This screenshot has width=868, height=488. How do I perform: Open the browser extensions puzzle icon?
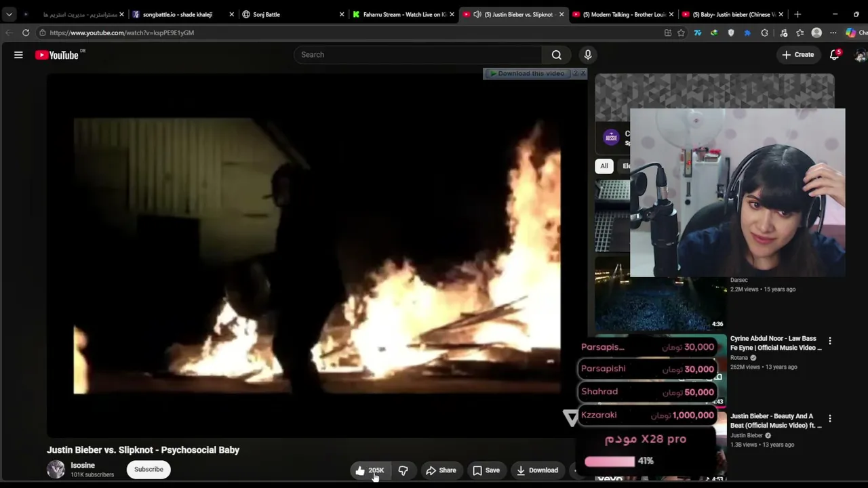click(764, 33)
